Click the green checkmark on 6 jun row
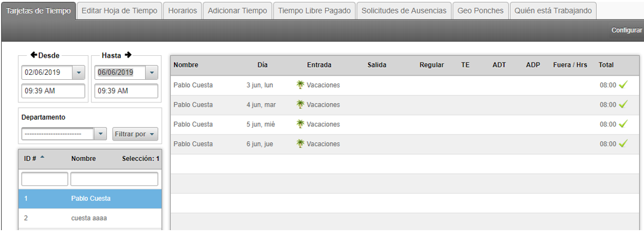 (x=624, y=144)
